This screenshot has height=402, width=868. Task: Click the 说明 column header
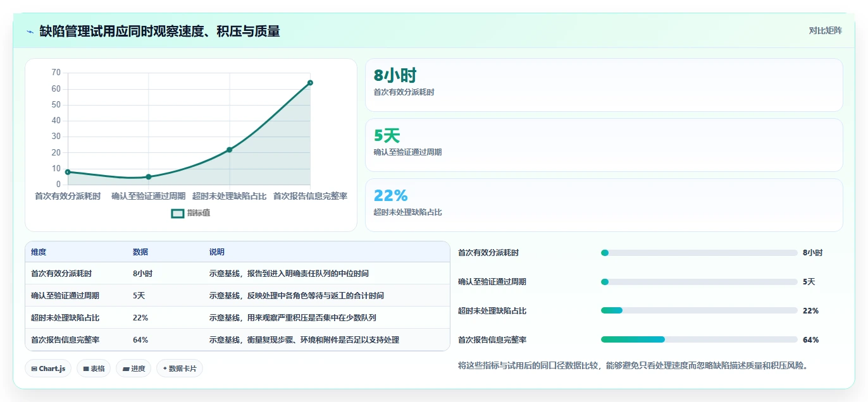[x=217, y=252]
